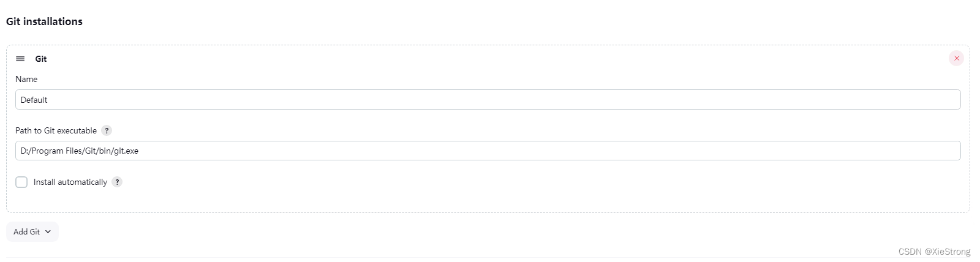Place cursor on git.exe path text

pos(80,151)
